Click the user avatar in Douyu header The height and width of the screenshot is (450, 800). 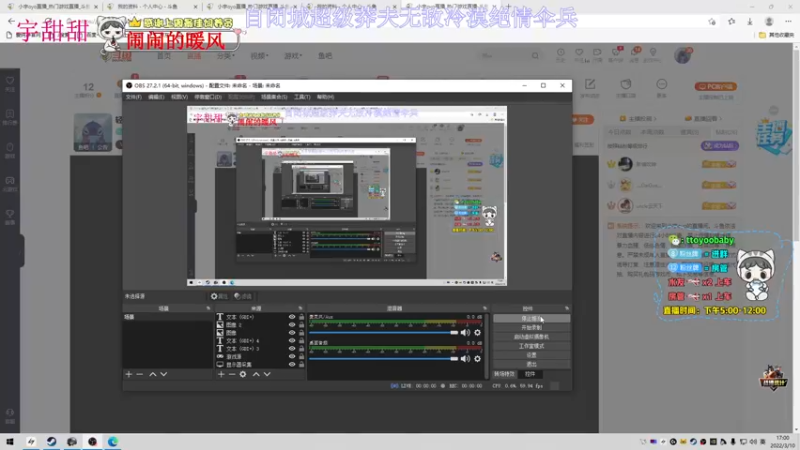click(x=682, y=55)
